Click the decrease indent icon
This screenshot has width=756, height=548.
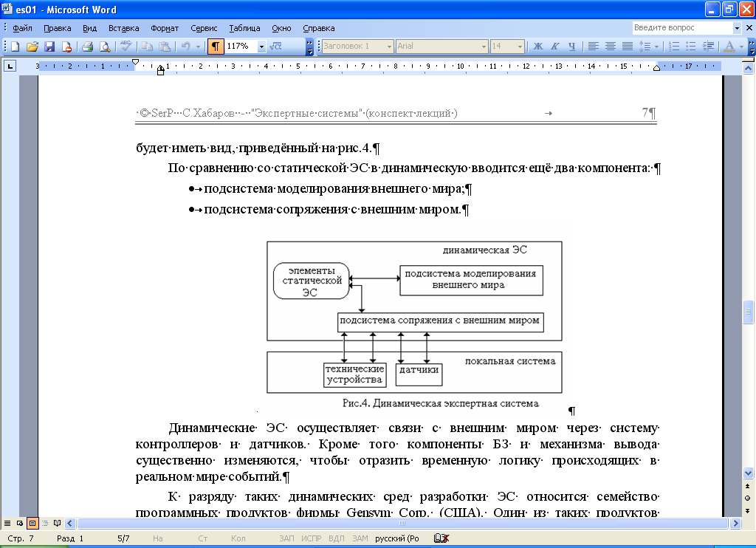[708, 47]
